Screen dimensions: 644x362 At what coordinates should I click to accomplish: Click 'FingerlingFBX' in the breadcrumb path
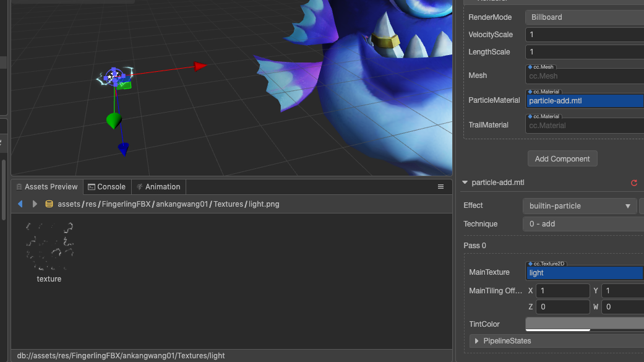[126, 204]
